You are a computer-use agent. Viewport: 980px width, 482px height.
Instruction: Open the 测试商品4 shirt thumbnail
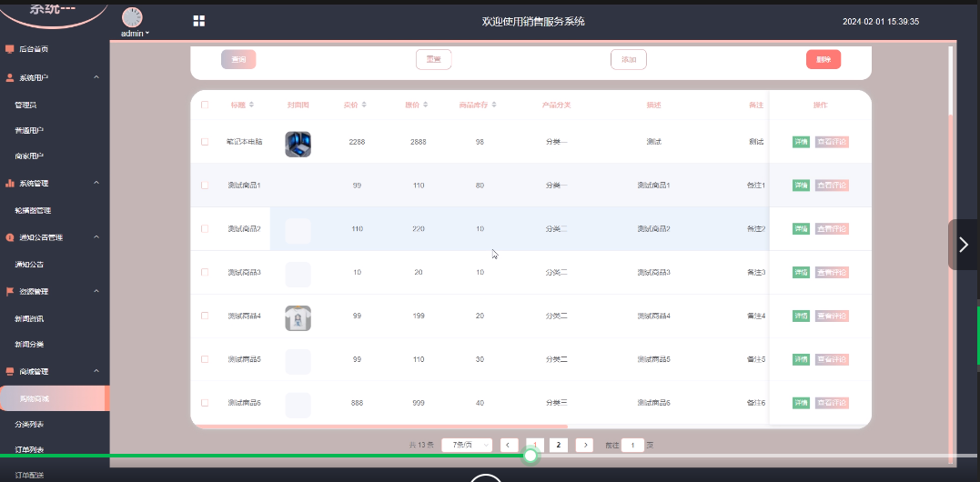coord(298,317)
